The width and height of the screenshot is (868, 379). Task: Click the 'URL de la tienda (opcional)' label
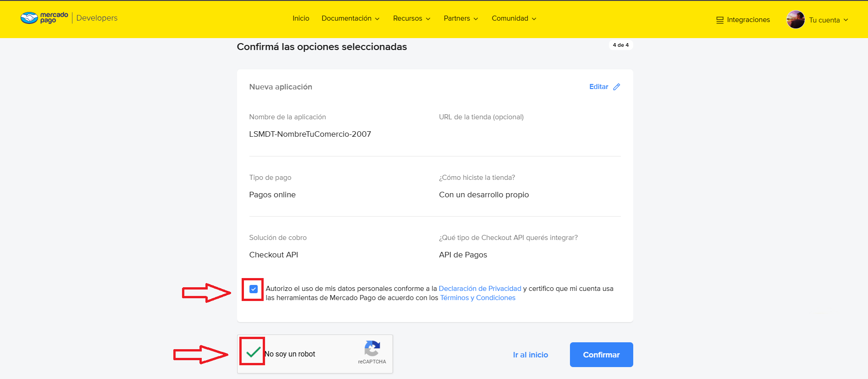click(x=481, y=117)
